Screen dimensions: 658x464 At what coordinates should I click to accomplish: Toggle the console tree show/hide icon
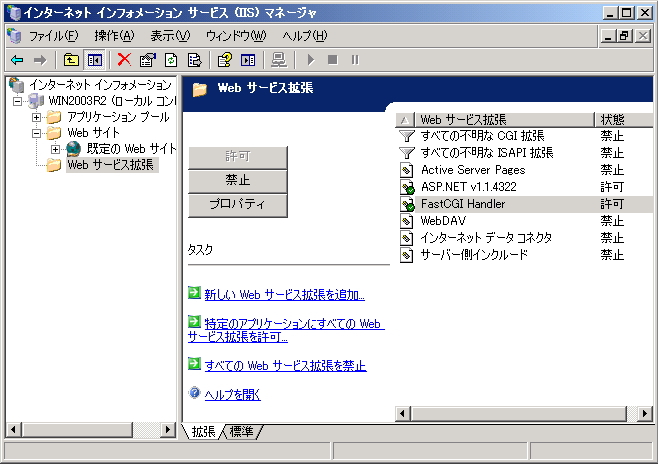(95, 60)
